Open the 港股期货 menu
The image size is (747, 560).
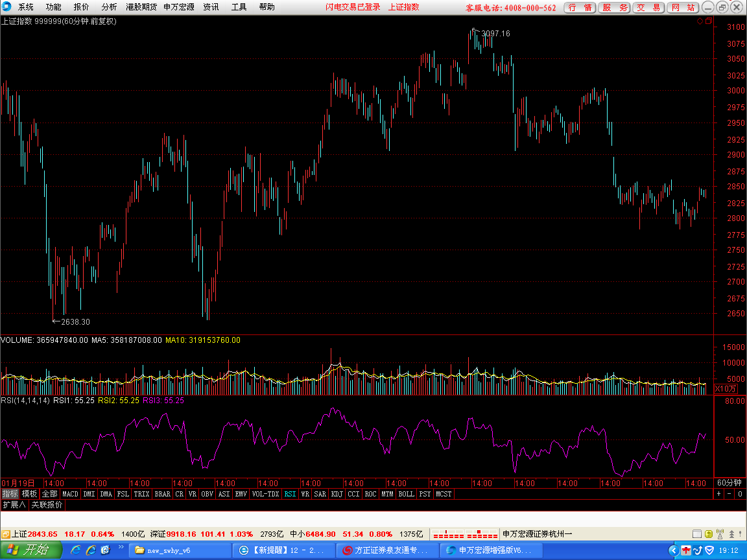[x=141, y=6]
